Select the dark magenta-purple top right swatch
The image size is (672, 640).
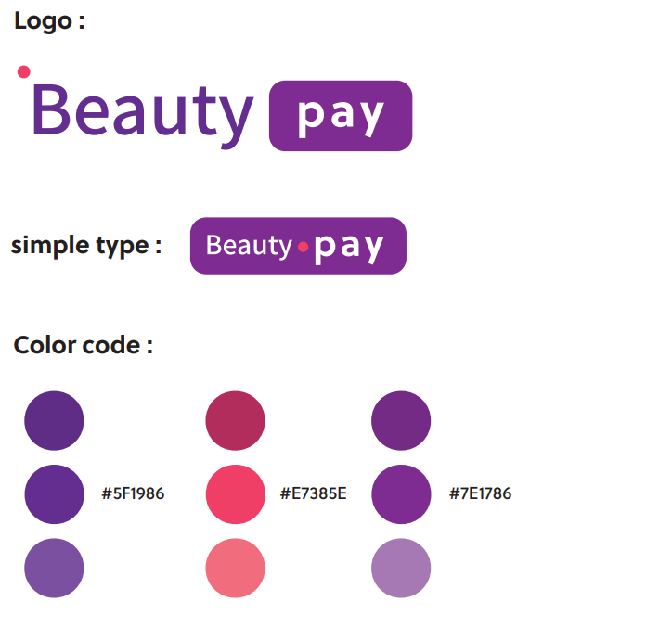(401, 421)
